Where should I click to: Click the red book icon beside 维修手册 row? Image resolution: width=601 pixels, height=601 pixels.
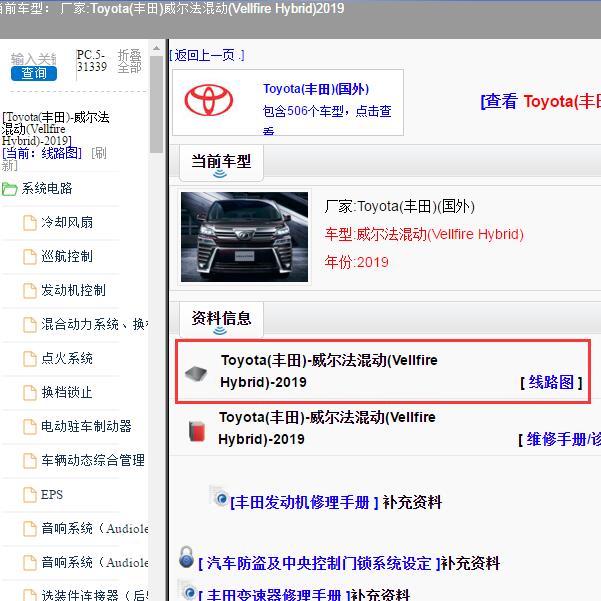coord(197,431)
